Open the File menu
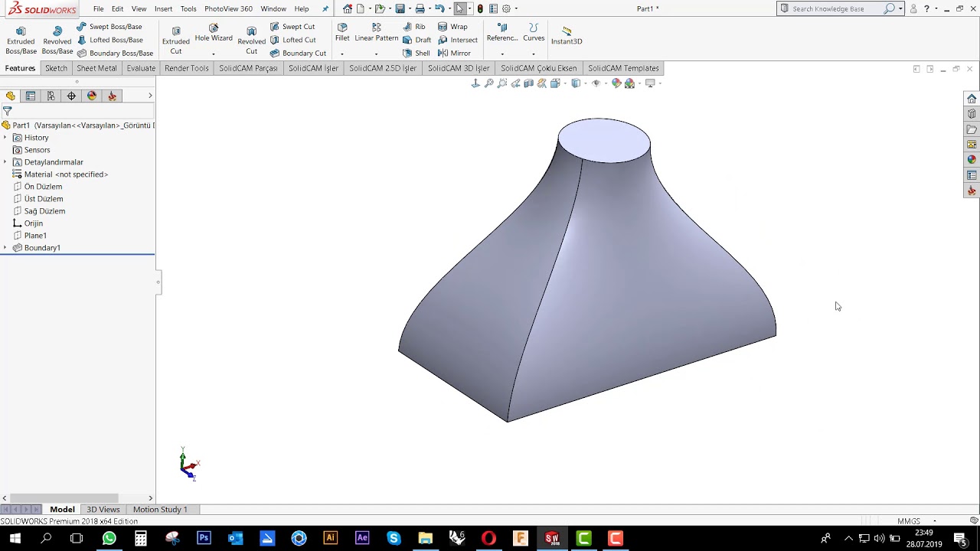This screenshot has width=980, height=551. tap(99, 9)
